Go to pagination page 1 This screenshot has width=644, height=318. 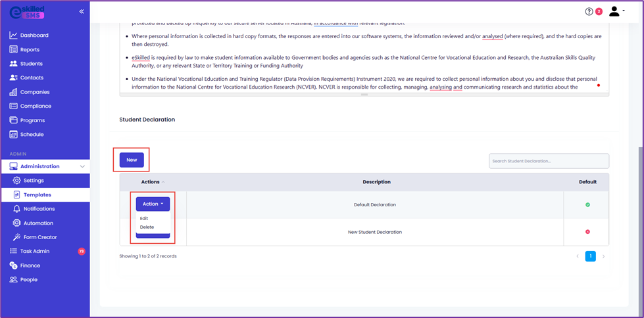590,256
